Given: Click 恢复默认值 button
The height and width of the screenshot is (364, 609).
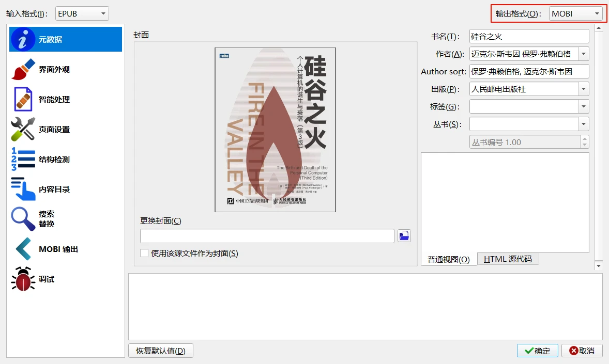Looking at the screenshot, I should coord(160,351).
